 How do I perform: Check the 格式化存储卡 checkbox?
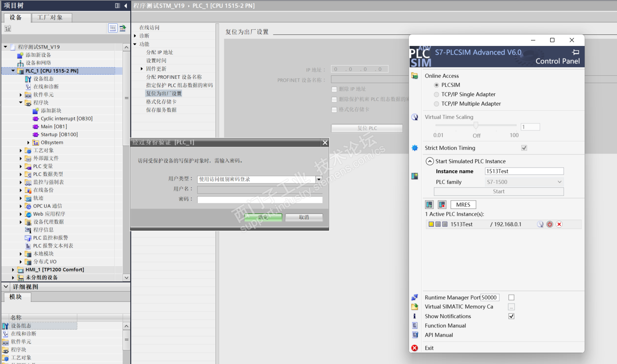coord(334,110)
